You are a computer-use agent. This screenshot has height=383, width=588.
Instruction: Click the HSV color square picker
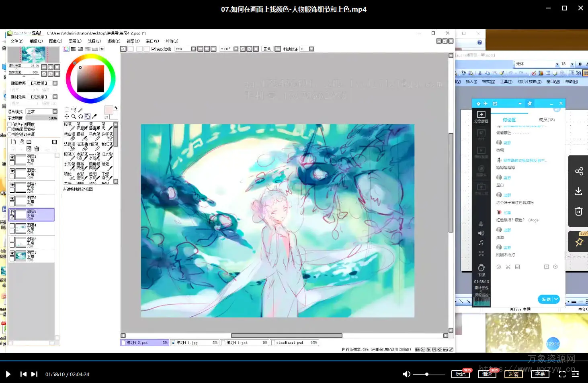[90, 78]
